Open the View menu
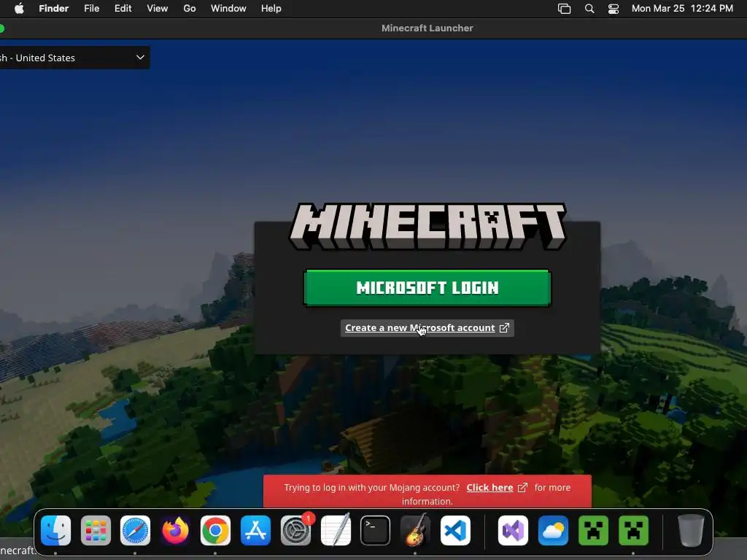 [158, 8]
